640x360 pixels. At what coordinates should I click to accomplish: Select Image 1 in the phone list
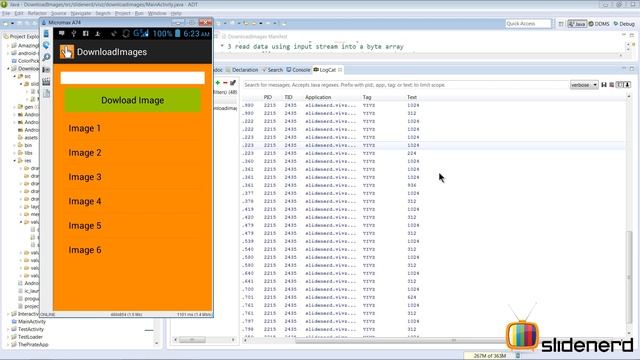click(x=132, y=129)
